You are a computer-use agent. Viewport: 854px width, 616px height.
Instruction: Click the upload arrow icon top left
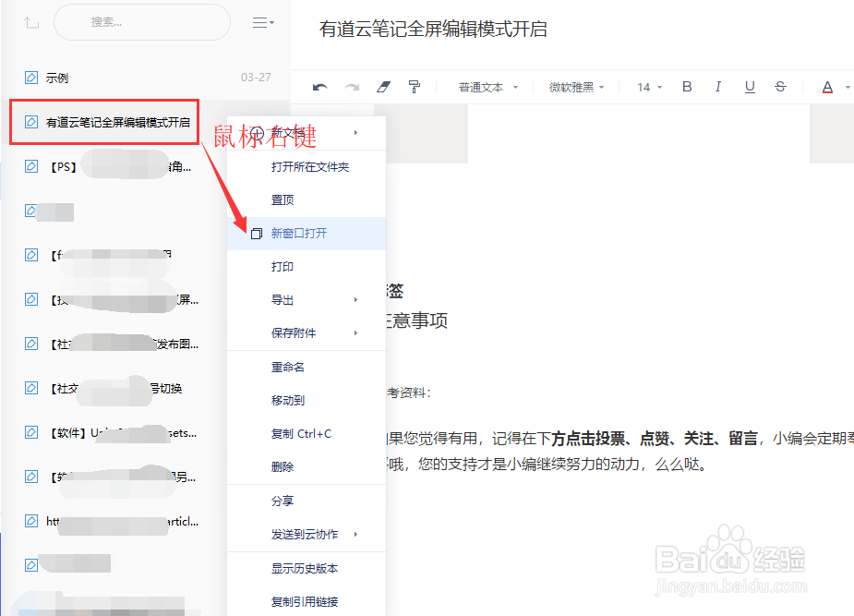[x=30, y=21]
